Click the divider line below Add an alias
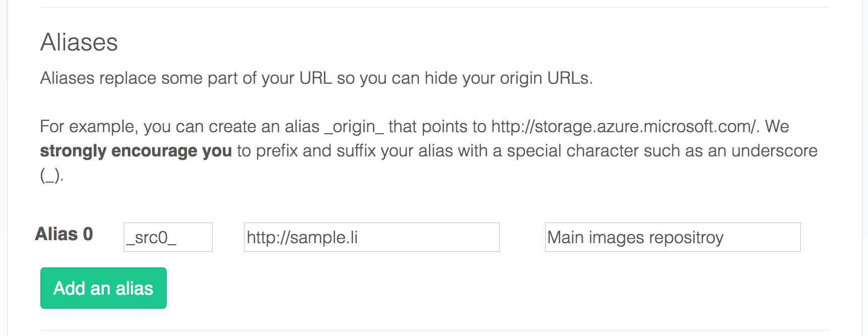The image size is (868, 336). click(435, 330)
